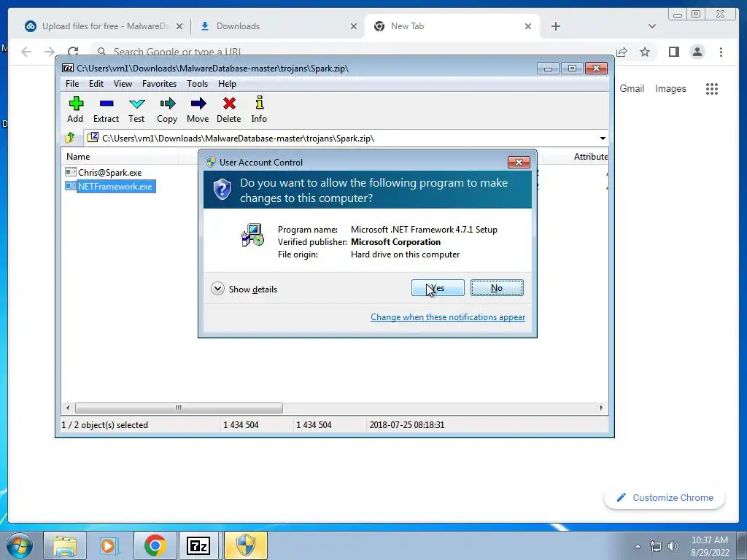Select NETFramework.exe in the file list
Screen dimensions: 747x560
pos(109,186)
